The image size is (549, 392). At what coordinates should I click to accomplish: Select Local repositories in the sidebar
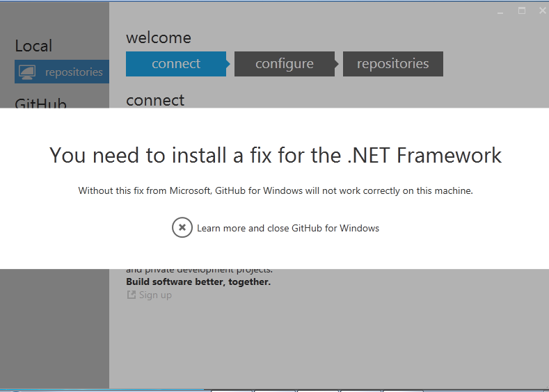point(62,72)
